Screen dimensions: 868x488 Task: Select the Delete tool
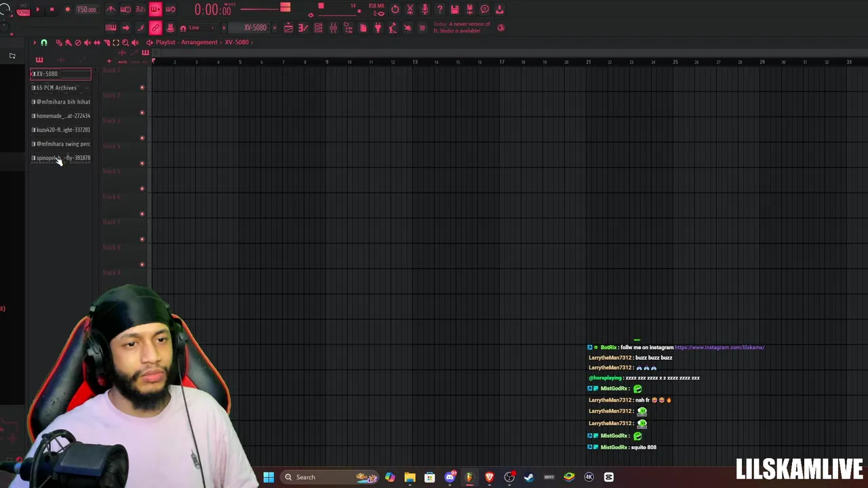point(77,43)
